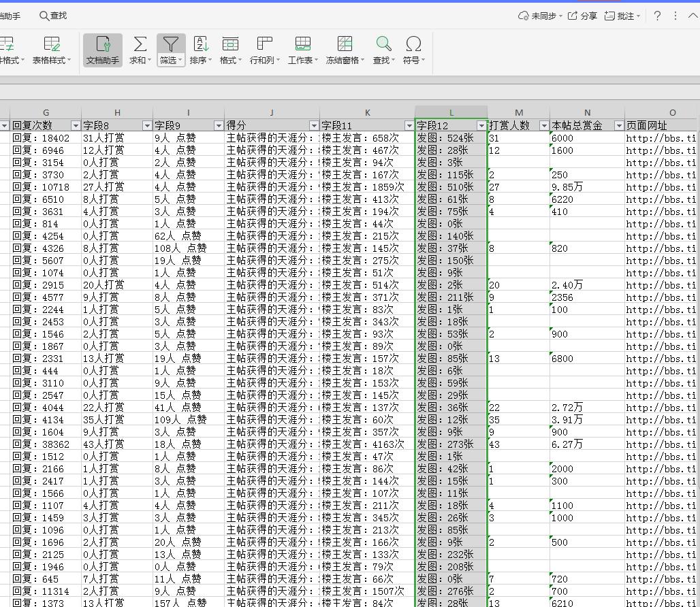This screenshot has height=607, width=700.
Task: Click the help question mark icon
Action: point(657,16)
